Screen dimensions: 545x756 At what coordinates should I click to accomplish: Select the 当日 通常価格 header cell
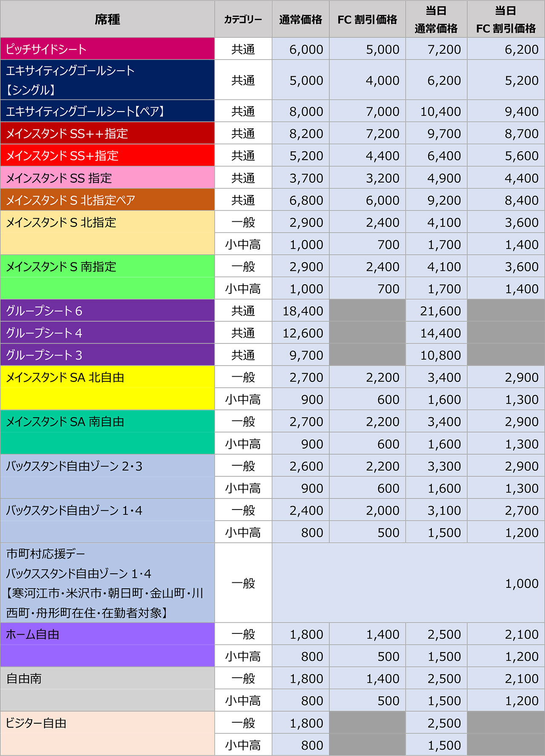pos(436,19)
